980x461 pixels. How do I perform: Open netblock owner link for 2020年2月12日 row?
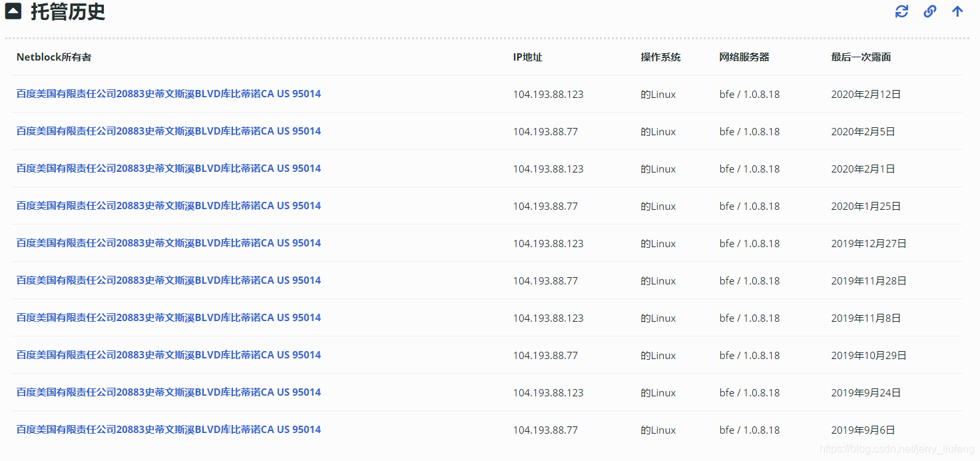168,94
